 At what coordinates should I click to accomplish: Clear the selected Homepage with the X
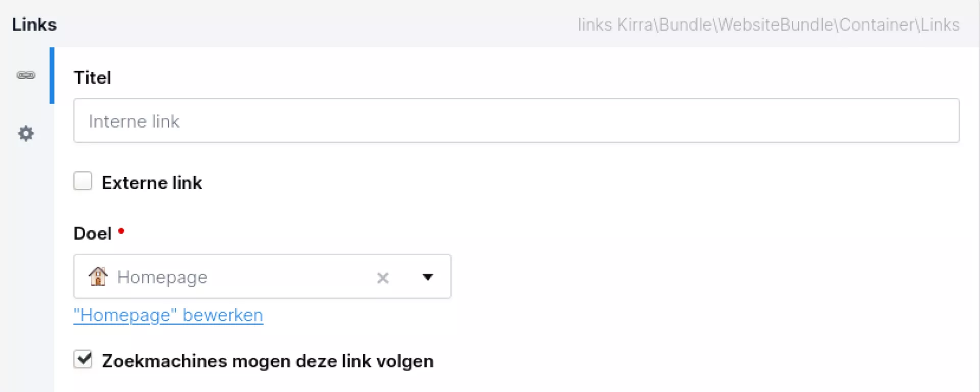tap(383, 278)
